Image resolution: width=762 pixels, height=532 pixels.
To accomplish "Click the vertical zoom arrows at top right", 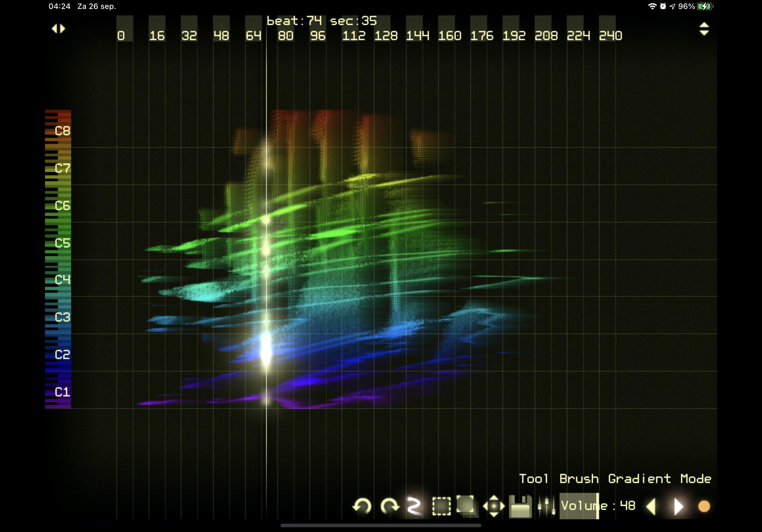I will (x=704, y=29).
